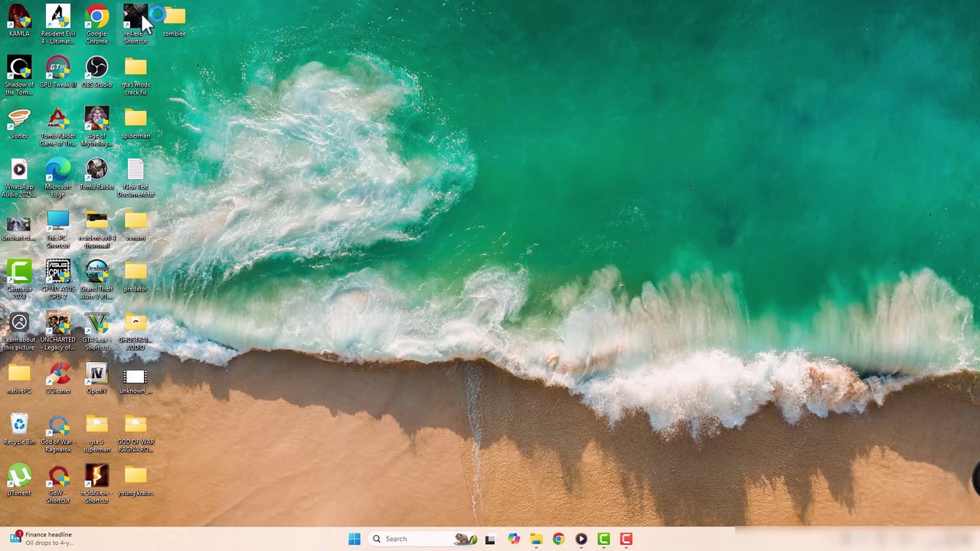This screenshot has height=551, width=980.
Task: Click the Windows Start button
Action: (354, 539)
